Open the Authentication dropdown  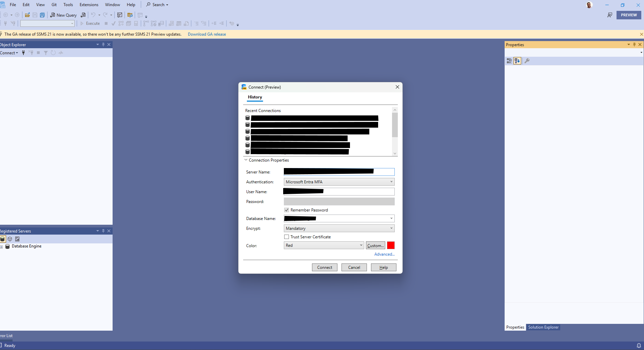pos(339,182)
